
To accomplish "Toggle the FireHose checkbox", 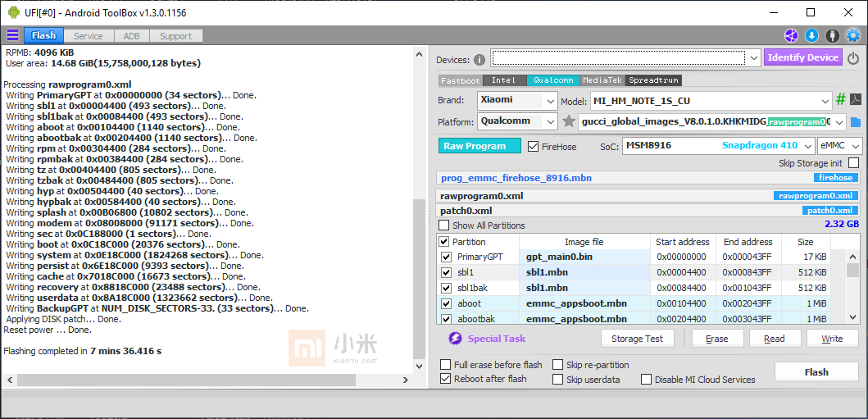I will click(533, 147).
